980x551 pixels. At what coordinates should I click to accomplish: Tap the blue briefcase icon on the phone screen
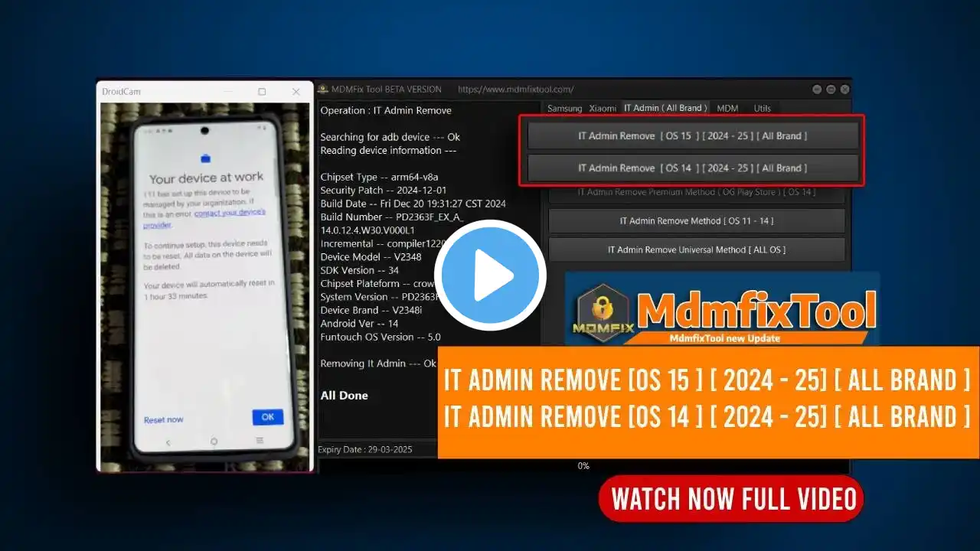[205, 158]
